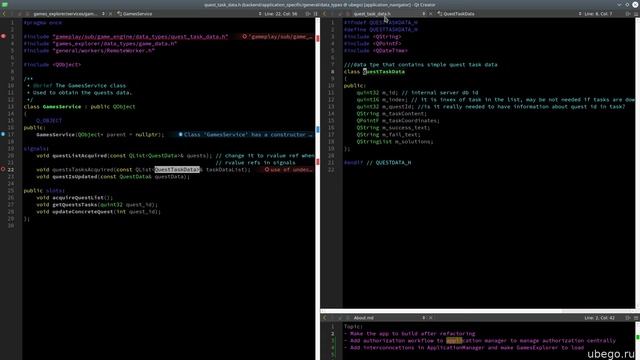Viewport: 640px width, 360px height.
Task: Select annotation Class 'GamesService' has a constructor
Action: click(x=245, y=134)
